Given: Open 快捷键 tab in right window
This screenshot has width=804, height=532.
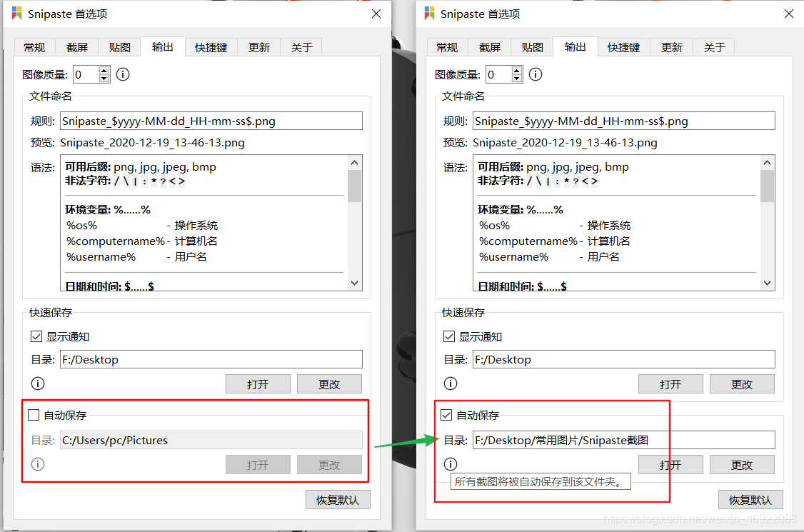Looking at the screenshot, I should click(623, 47).
